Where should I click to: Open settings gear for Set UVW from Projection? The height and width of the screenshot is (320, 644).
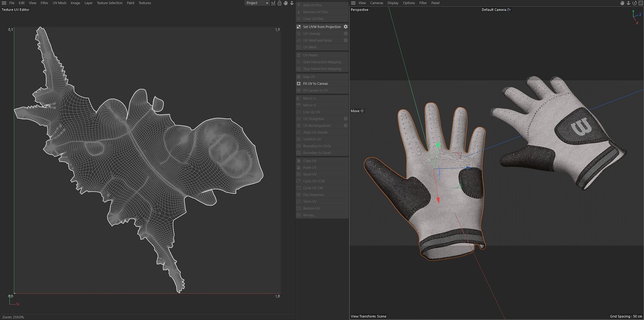pyautogui.click(x=346, y=27)
